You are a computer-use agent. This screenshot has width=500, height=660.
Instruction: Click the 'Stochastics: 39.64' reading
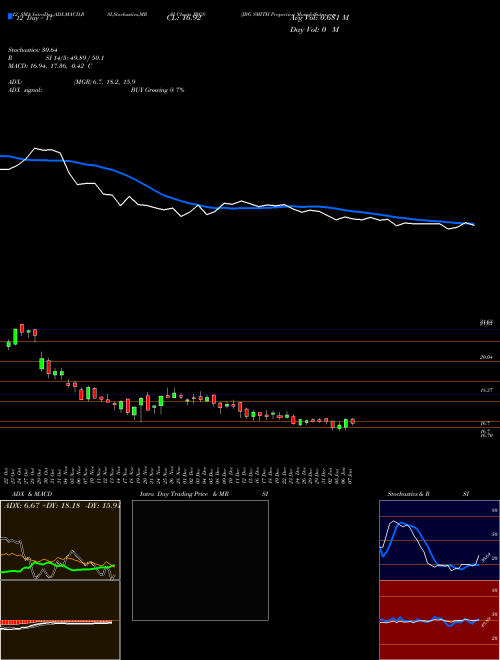pyautogui.click(x=32, y=50)
